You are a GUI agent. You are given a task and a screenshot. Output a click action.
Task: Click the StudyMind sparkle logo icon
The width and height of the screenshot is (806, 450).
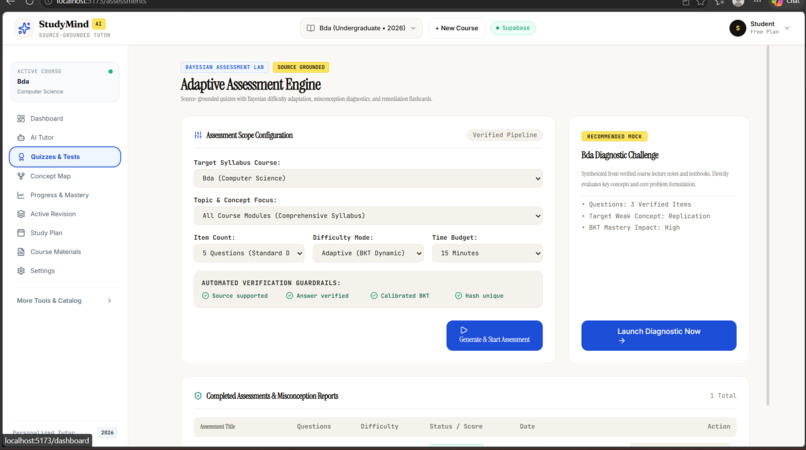click(x=24, y=28)
